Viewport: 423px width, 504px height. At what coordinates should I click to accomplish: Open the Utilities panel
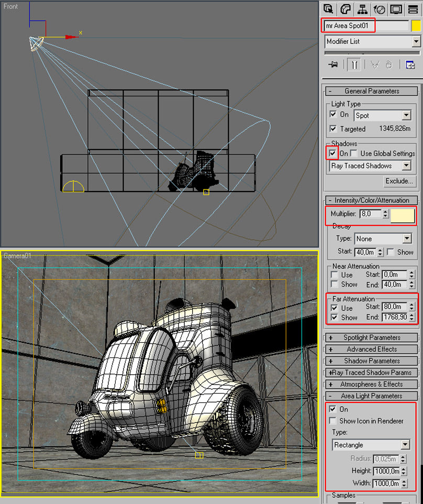(x=413, y=9)
